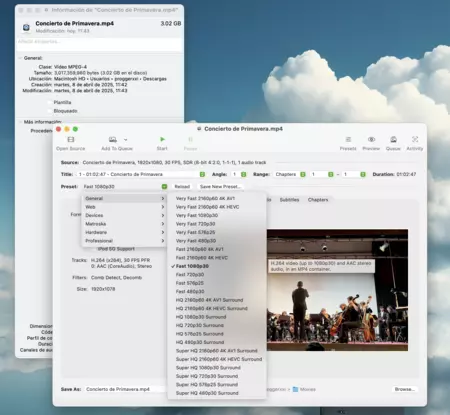Click the file icon in info window header
450x415 pixels.
[26, 27]
